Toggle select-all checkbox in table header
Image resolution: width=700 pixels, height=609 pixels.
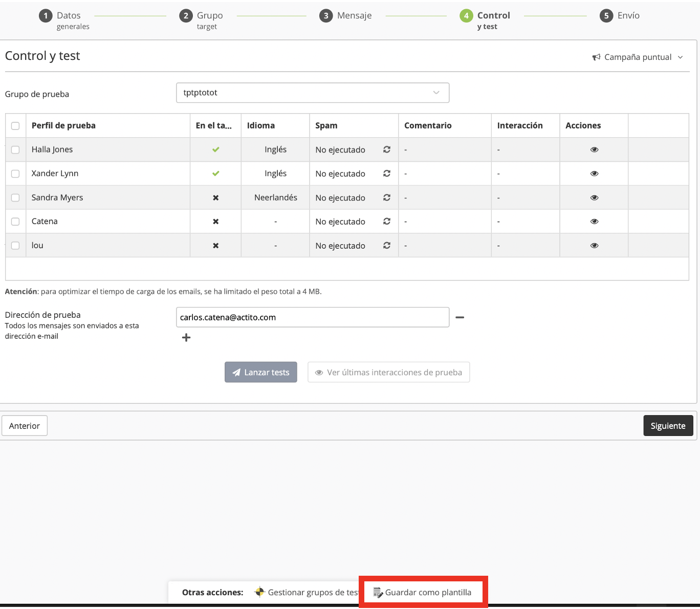(15, 126)
